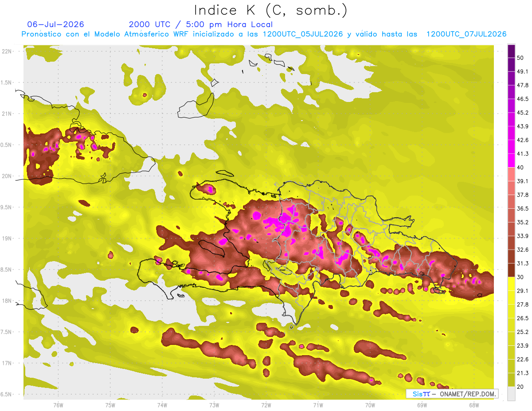Screen dimensions: 532x411
Task: Click legend value '35.2'
Action: pos(523,222)
